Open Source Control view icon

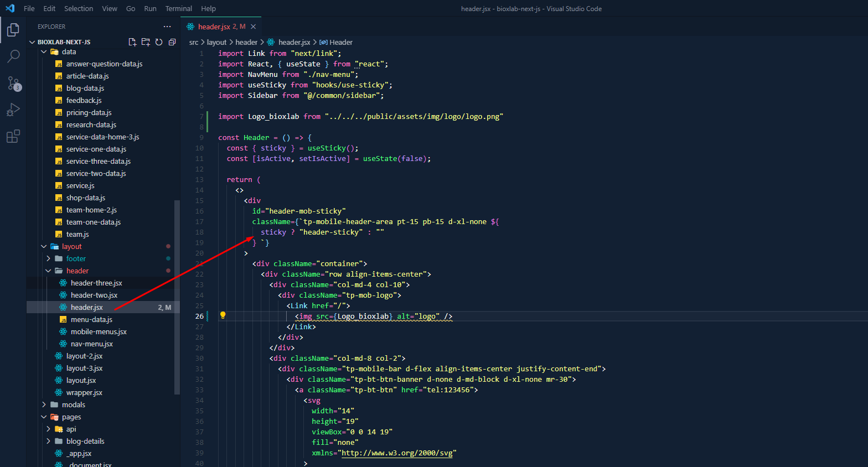(13, 83)
